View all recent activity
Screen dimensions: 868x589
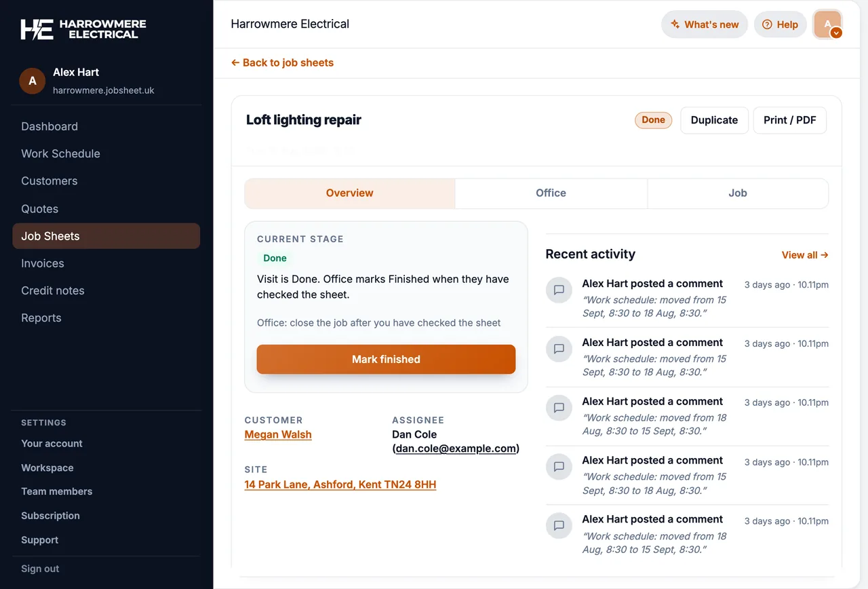pos(805,255)
